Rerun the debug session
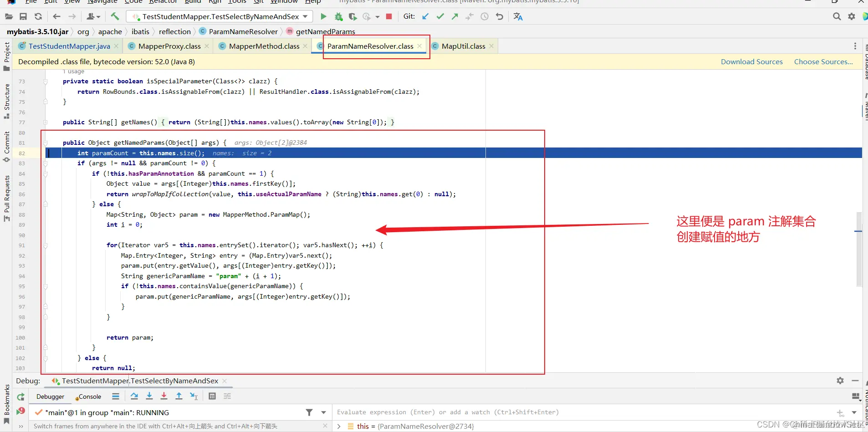The width and height of the screenshot is (868, 432). (20, 397)
